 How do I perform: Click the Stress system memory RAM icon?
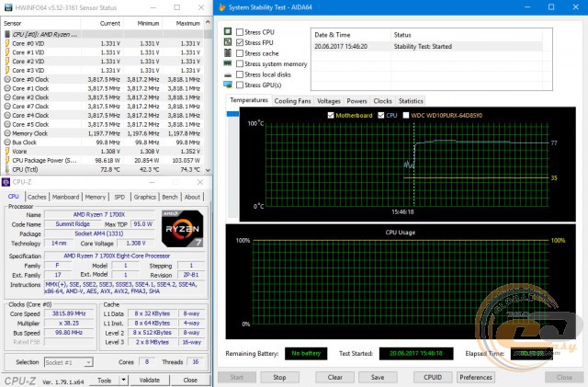tap(228, 63)
